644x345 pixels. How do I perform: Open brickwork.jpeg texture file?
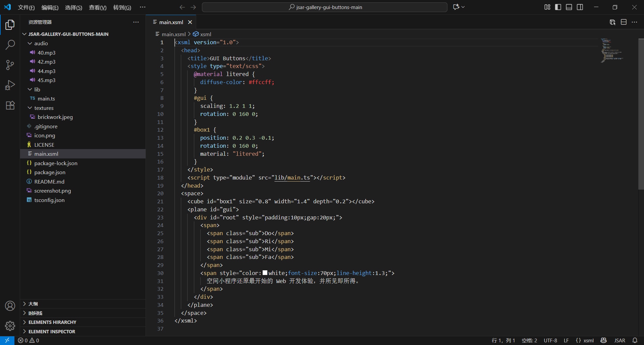coord(83,117)
